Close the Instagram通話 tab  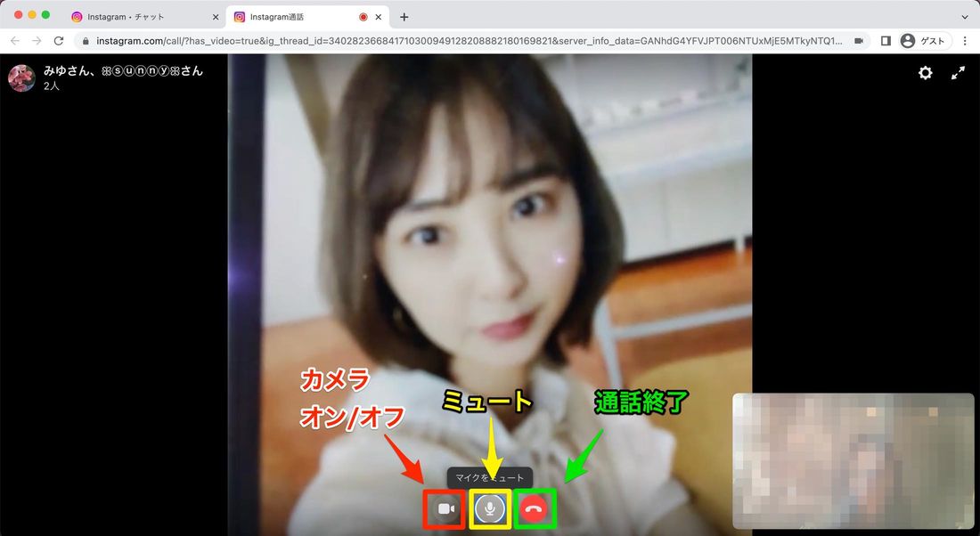click(378, 18)
